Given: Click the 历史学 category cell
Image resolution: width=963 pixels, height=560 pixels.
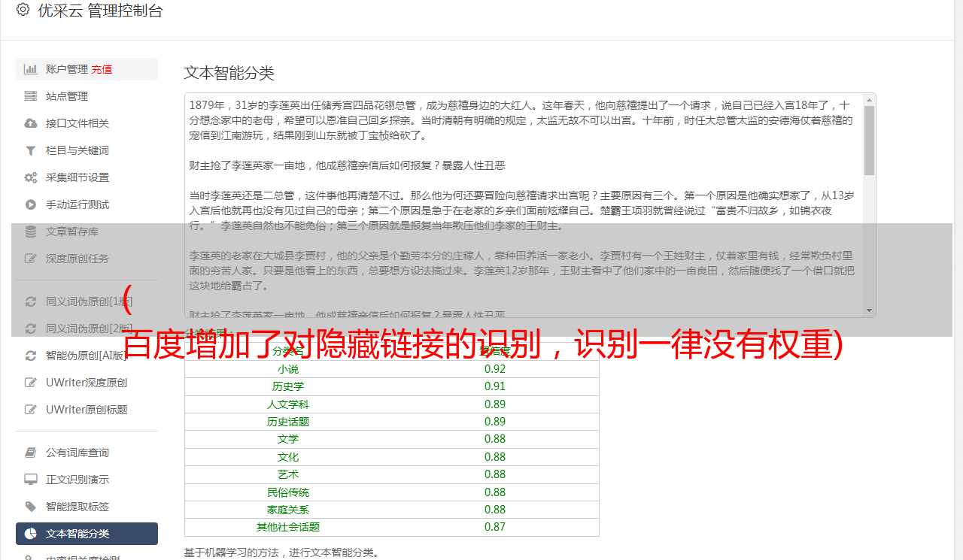Looking at the screenshot, I should pyautogui.click(x=288, y=386).
